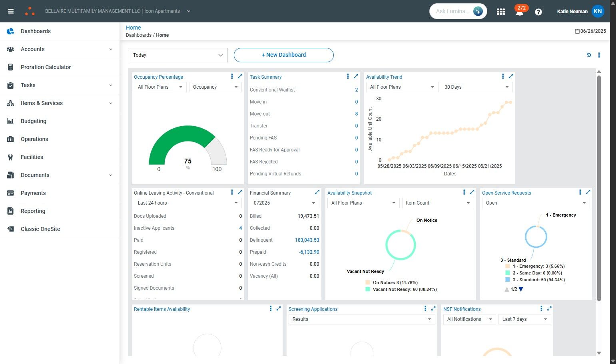Open the Delinquent amount 183,043.53 link

click(x=307, y=240)
